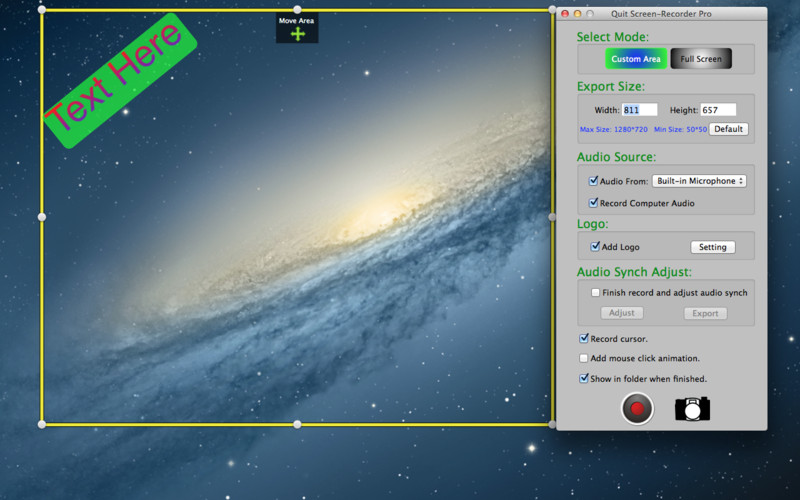Minimize the Screen-Recorder Pro window
The height and width of the screenshot is (500, 800).
(578, 14)
